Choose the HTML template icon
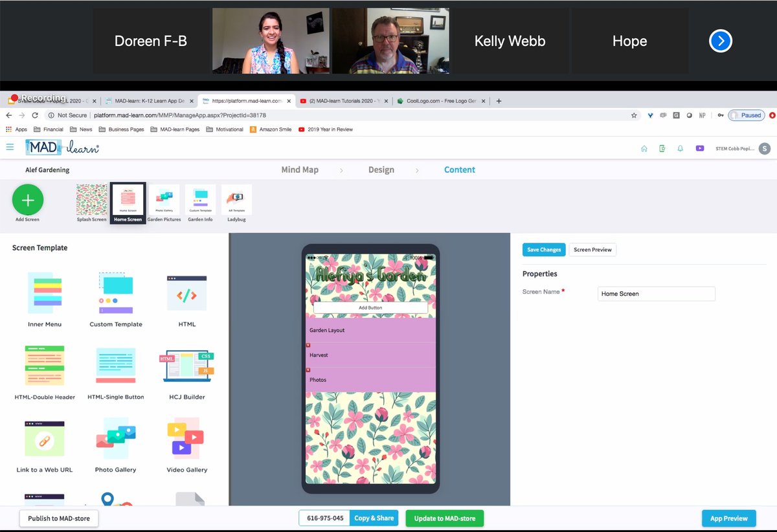The height and width of the screenshot is (532, 777). (x=186, y=293)
